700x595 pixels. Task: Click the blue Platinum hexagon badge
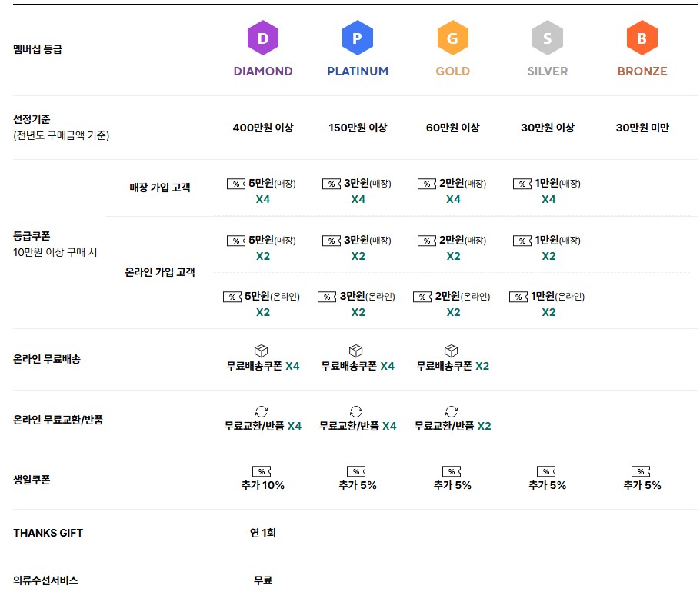(358, 38)
